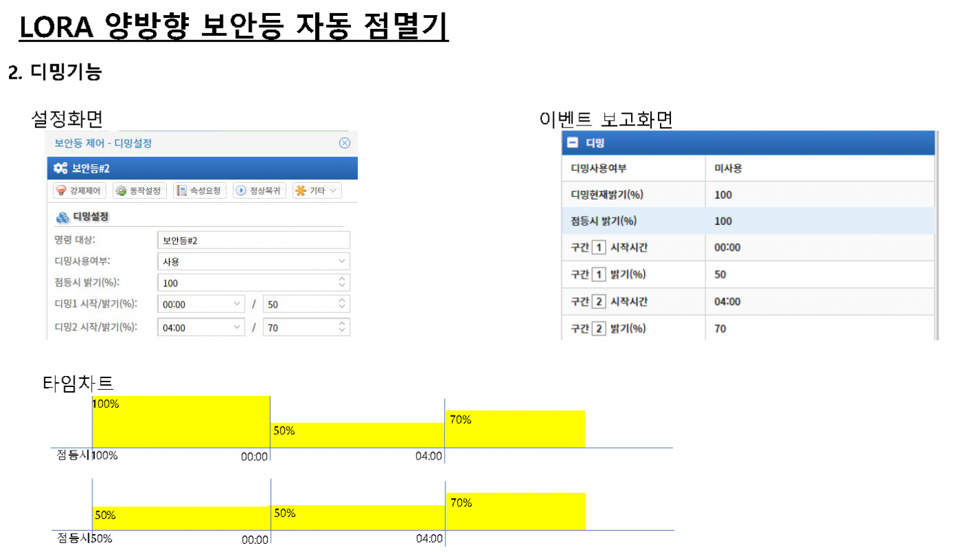This screenshot has width=980, height=552.
Task: Click the 명령 대상 input field
Action: pyautogui.click(x=254, y=240)
